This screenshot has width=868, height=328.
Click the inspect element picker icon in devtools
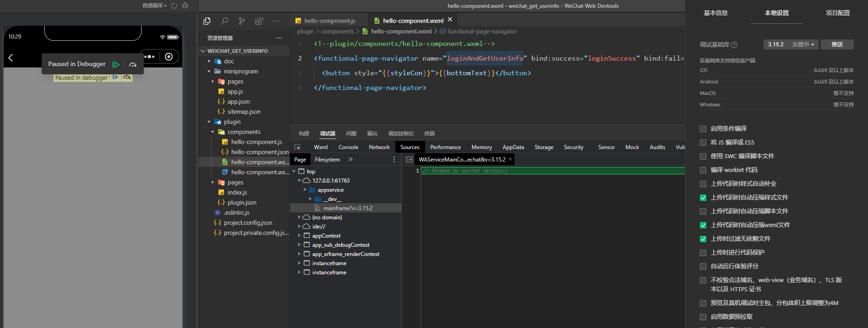[x=298, y=147]
